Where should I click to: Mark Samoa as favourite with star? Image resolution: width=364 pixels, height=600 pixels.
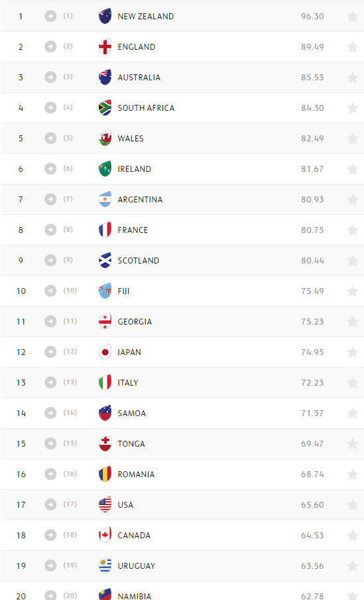coord(353,413)
